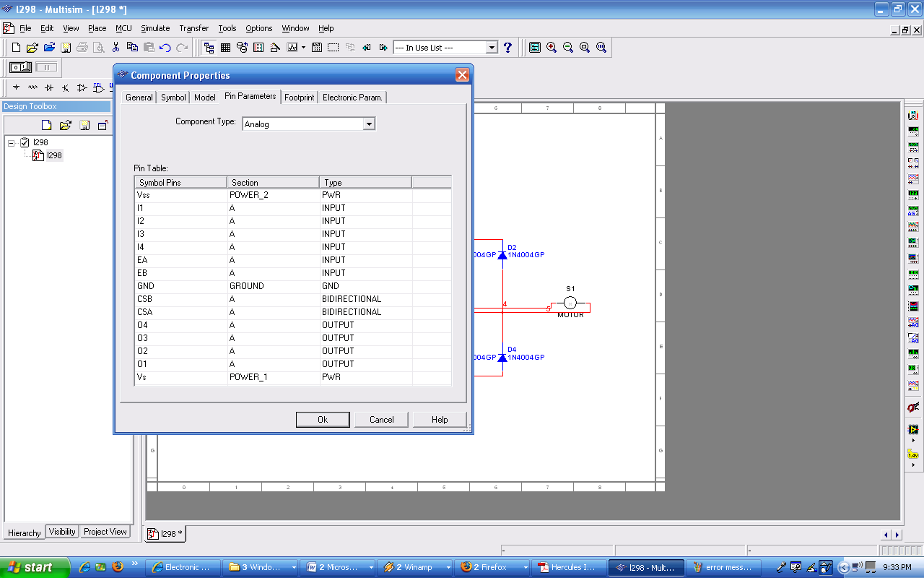Switch to the Footprint tab

pos(299,98)
